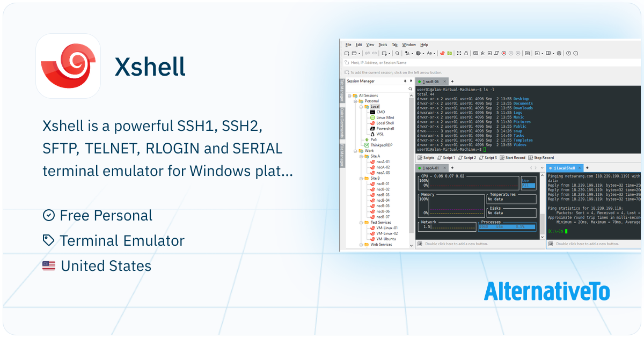This screenshot has width=644, height=338.
Task: Click the speech bubble icon after Help
Action: click(575, 53)
